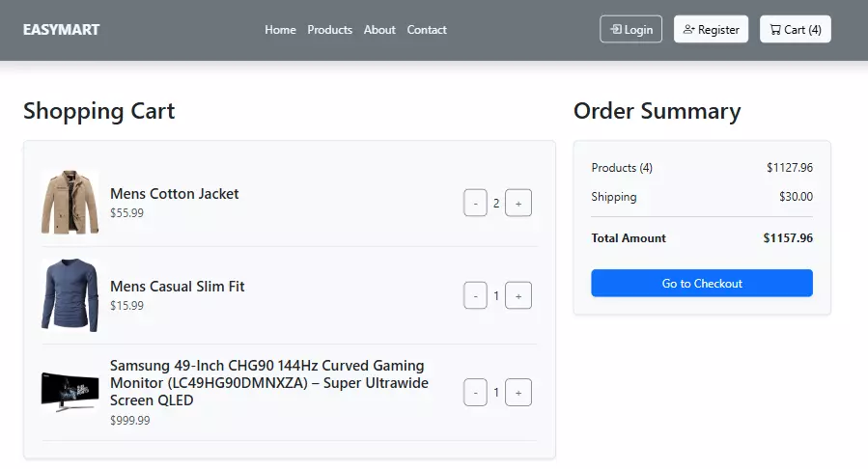868x469 pixels.
Task: Open the Home page
Action: click(280, 30)
